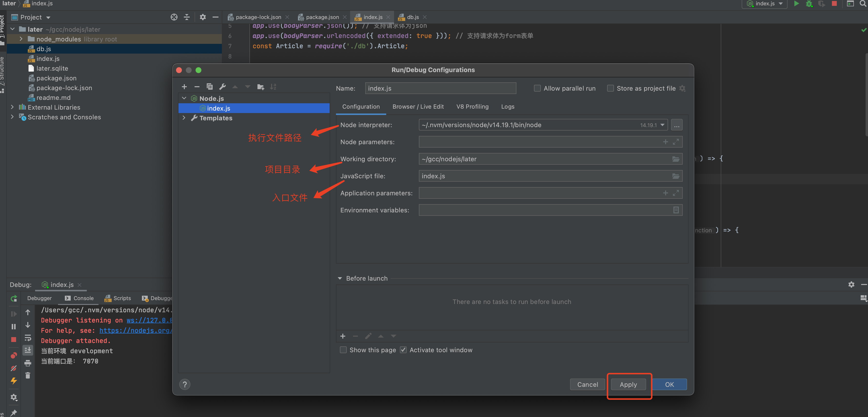Expand External Libraries node
The height and width of the screenshot is (417, 868).
[x=12, y=107]
